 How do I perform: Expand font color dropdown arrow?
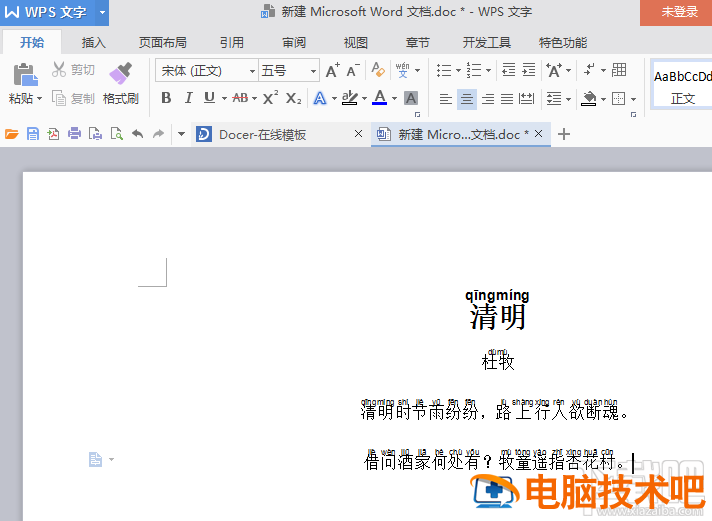point(394,98)
